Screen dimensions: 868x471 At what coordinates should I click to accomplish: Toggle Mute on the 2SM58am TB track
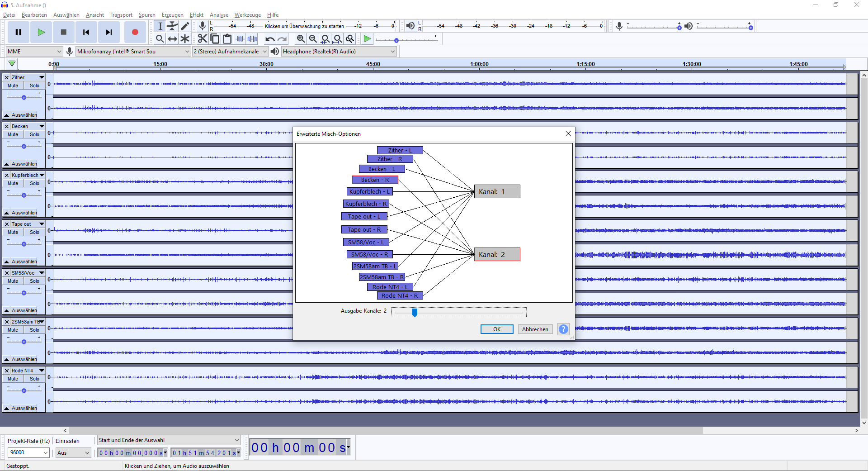pyautogui.click(x=13, y=330)
